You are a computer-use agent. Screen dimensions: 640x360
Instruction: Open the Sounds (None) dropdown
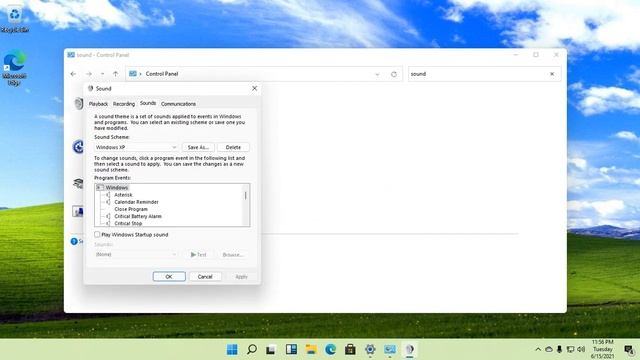pyautogui.click(x=136, y=254)
